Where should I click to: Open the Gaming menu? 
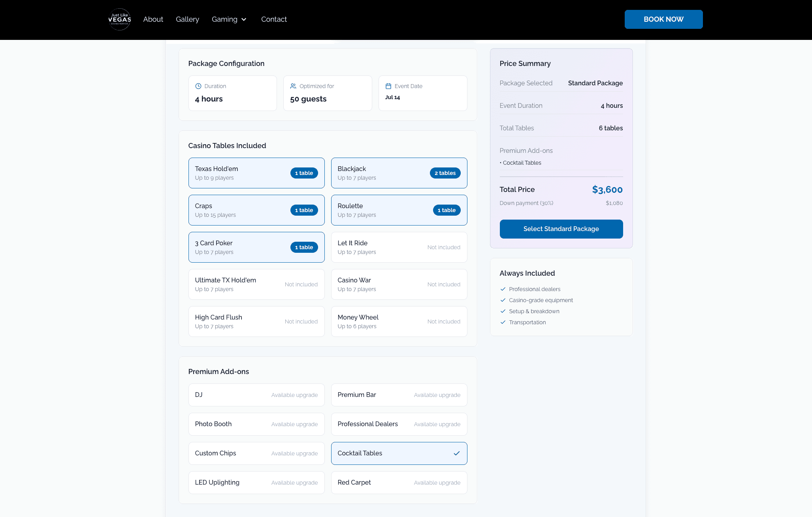point(229,19)
